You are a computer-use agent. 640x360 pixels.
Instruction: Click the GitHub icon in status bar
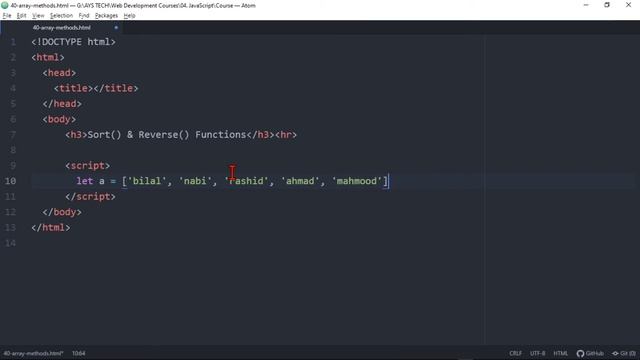pyautogui.click(x=590, y=353)
